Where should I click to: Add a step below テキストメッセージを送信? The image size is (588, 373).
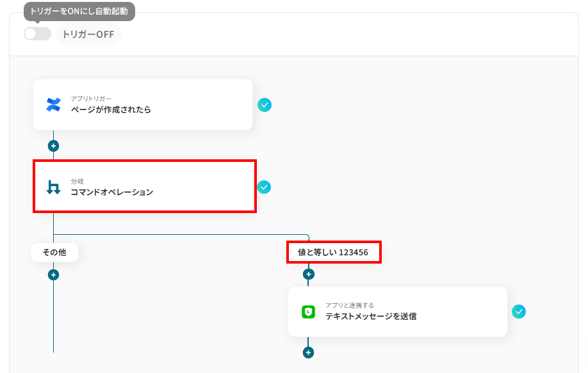coord(308,353)
